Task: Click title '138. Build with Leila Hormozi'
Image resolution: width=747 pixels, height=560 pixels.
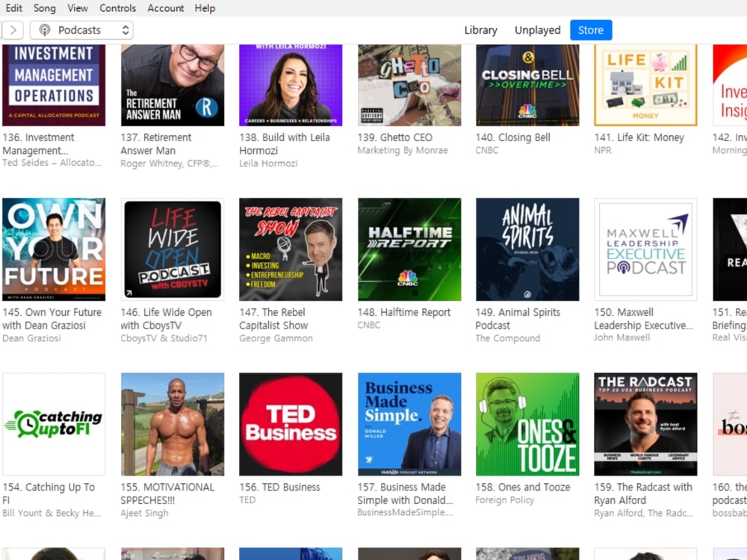Action: click(285, 144)
